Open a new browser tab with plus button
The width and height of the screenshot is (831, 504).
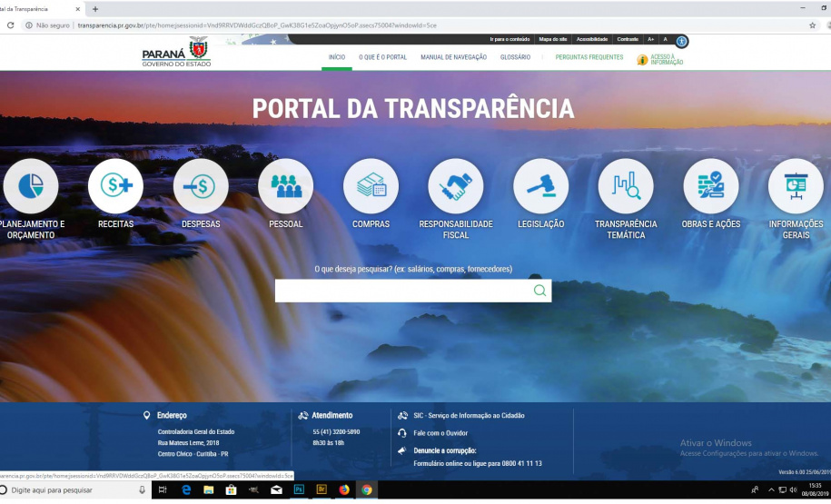pos(95,9)
